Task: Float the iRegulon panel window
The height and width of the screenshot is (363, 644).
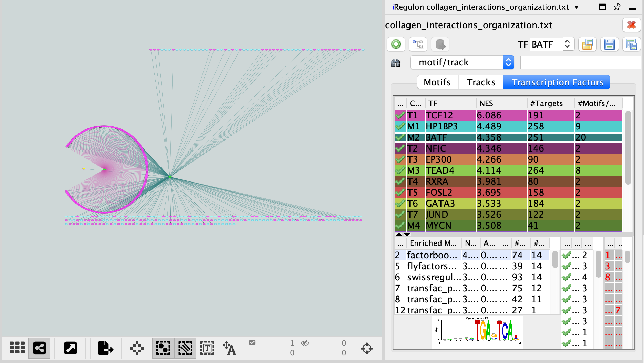Action: pyautogui.click(x=602, y=7)
